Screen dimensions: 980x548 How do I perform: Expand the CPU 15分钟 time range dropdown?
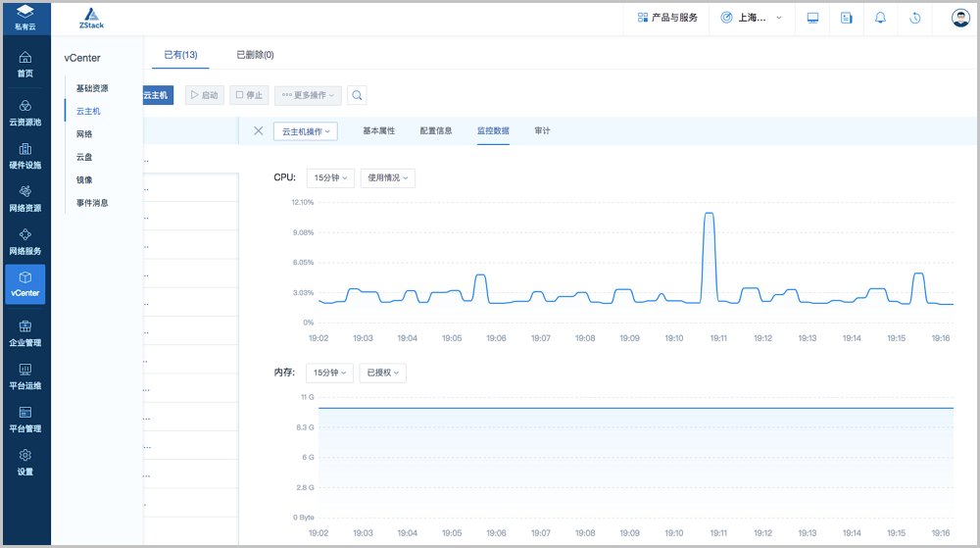click(329, 177)
